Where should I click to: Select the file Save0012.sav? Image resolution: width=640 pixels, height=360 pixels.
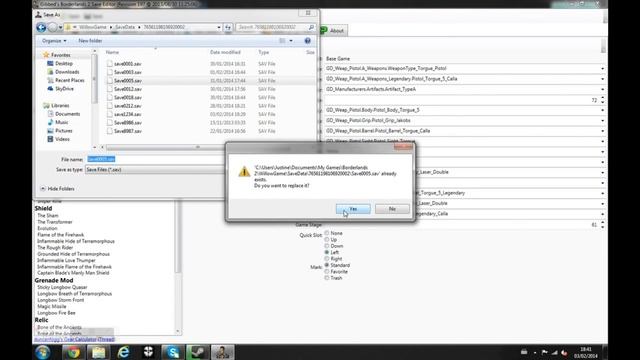coord(128,89)
